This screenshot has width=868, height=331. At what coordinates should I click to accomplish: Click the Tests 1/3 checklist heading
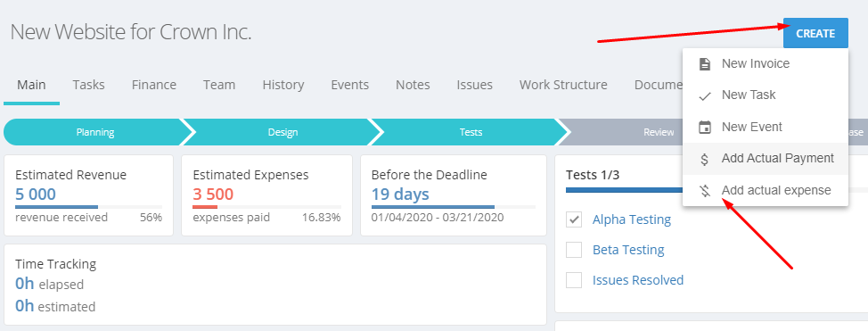593,175
